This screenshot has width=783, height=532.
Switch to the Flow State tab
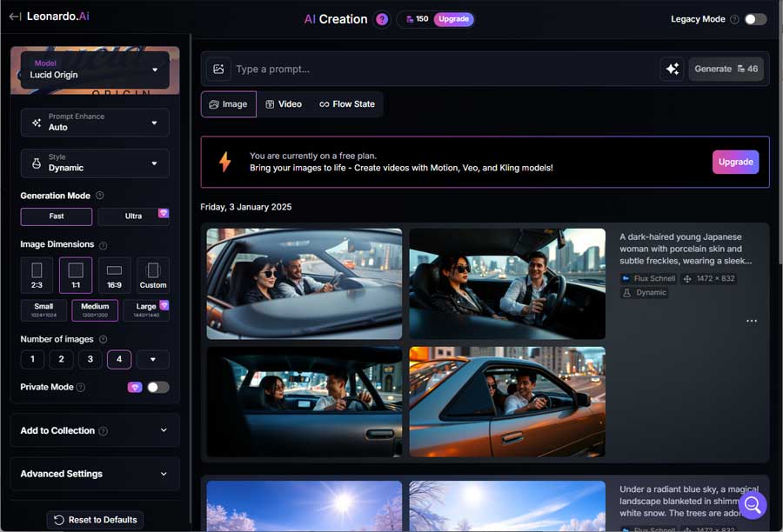click(347, 104)
